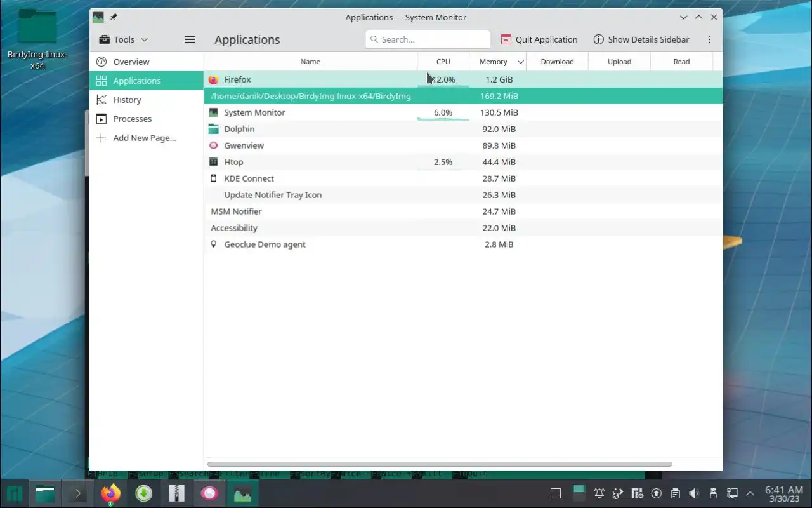Click the BirdyImg-linux-x64 desktop folder
This screenshot has width=812, height=508.
tap(37, 38)
